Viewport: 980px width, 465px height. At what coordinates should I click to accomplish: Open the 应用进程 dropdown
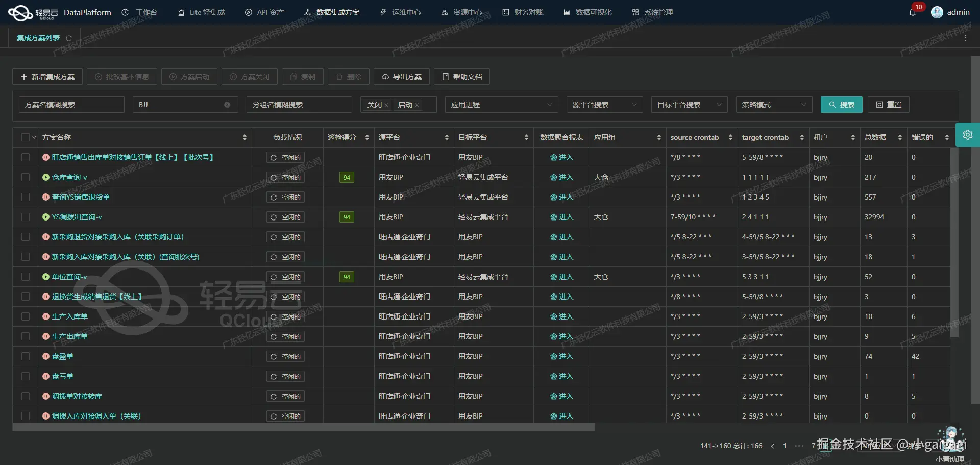[x=501, y=105]
